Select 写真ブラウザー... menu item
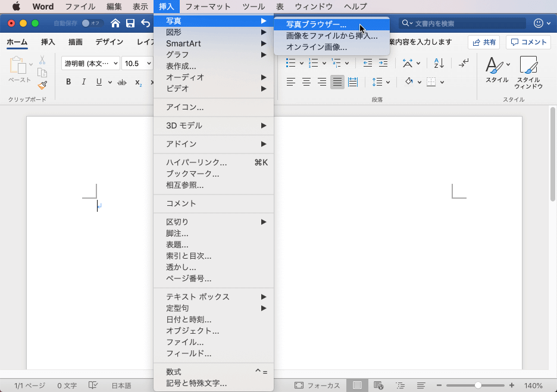Viewport: 557px width, 392px height. tap(332, 24)
